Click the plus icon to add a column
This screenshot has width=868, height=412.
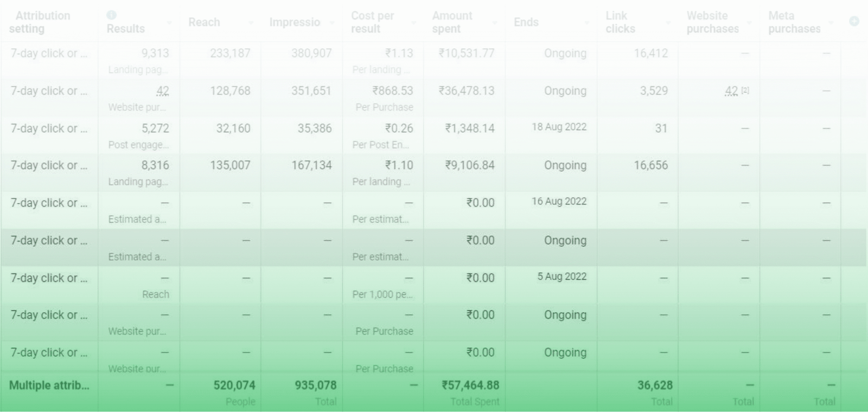pos(854,21)
